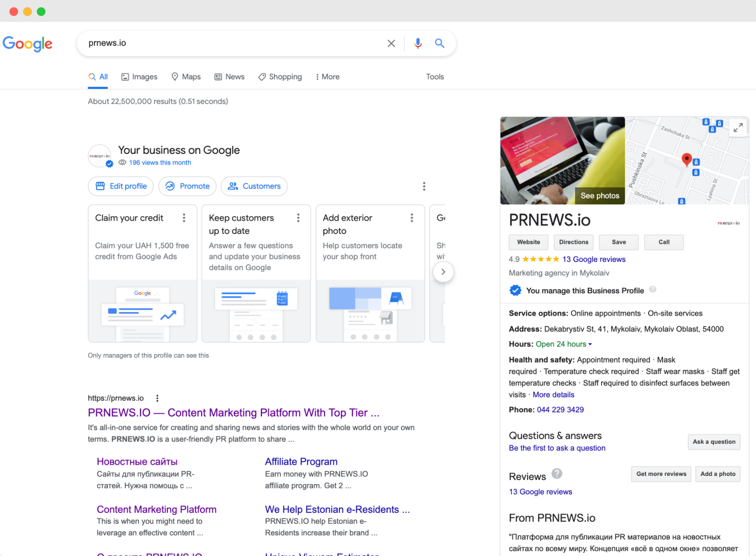756x556 pixels.
Task: Click PRNEWS.io business logo avatar
Action: (99, 156)
